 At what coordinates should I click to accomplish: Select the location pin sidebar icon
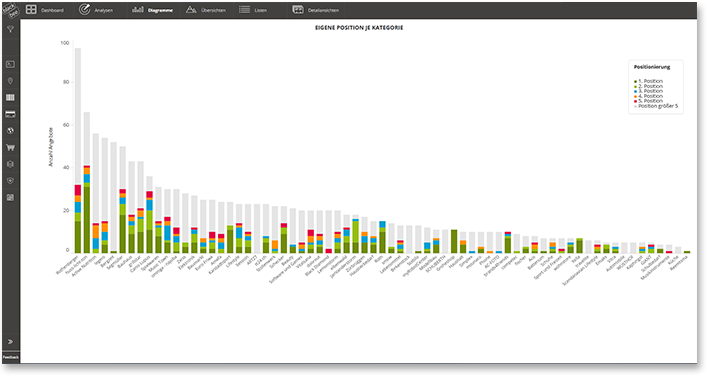pos(10,81)
